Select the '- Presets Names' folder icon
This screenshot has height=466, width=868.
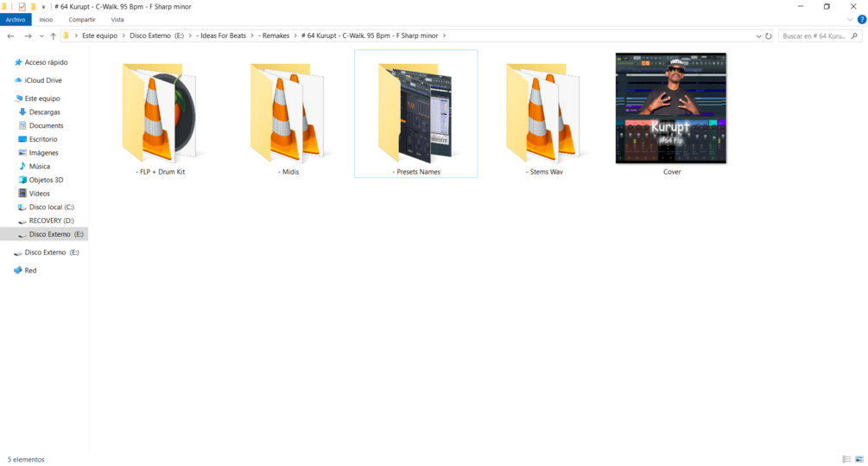415,113
